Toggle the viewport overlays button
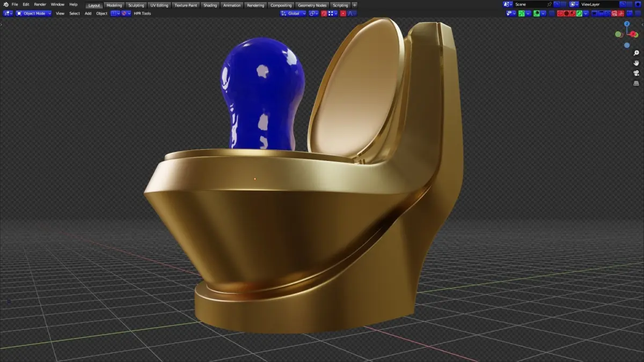Viewport: 644px width, 362px height. (x=537, y=13)
